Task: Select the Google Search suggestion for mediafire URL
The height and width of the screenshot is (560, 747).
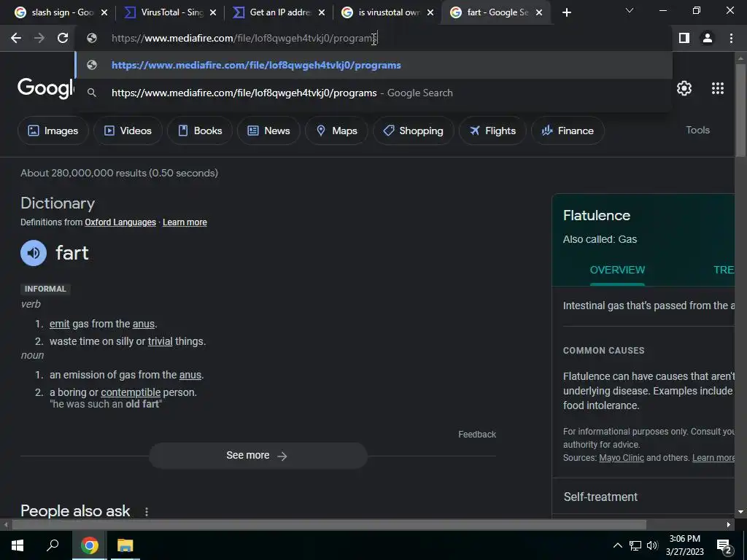Action: pyautogui.click(x=374, y=93)
